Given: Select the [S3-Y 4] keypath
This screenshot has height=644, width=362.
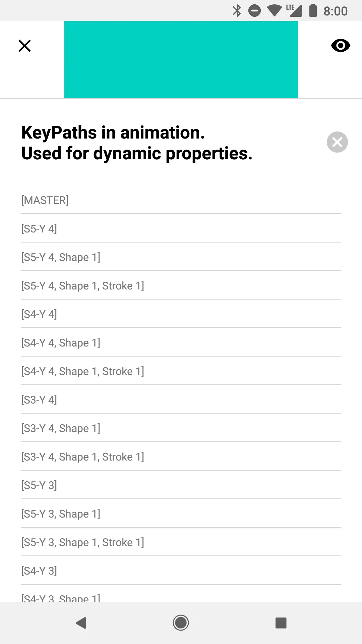Looking at the screenshot, I should pyautogui.click(x=181, y=399).
